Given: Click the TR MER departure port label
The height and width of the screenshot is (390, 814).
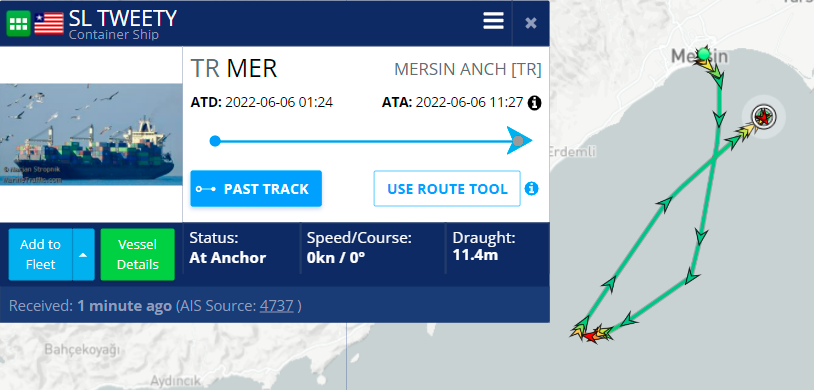Looking at the screenshot, I should [234, 69].
